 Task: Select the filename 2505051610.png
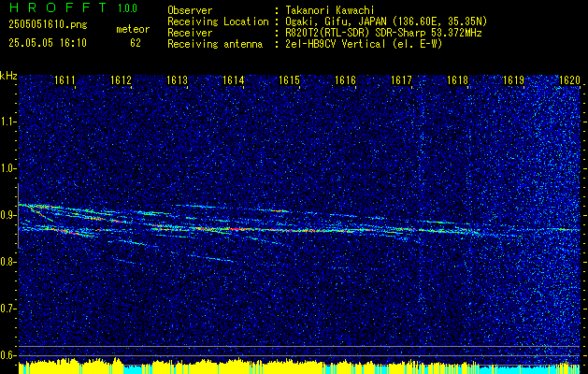click(x=48, y=25)
